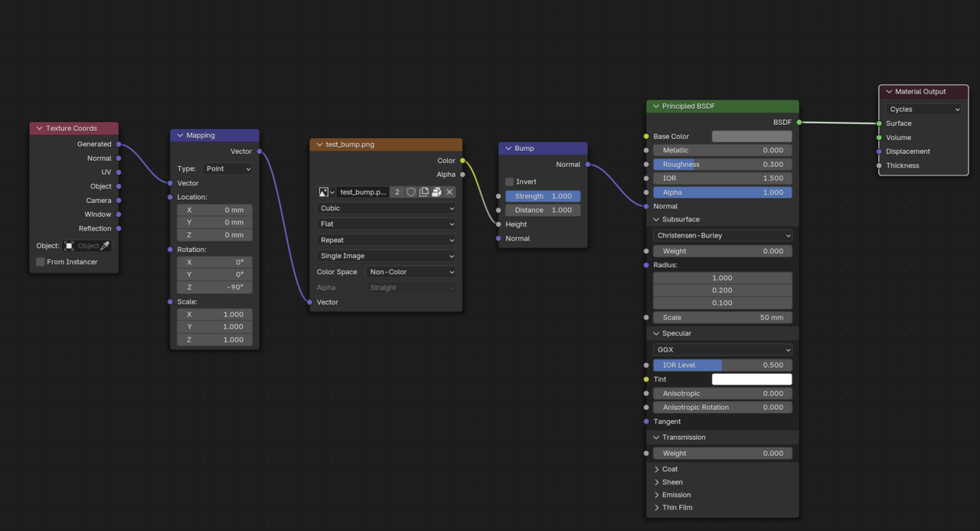Collapse the Texture Coords node header
Viewport: 980px width, 531px height.
(x=40, y=129)
